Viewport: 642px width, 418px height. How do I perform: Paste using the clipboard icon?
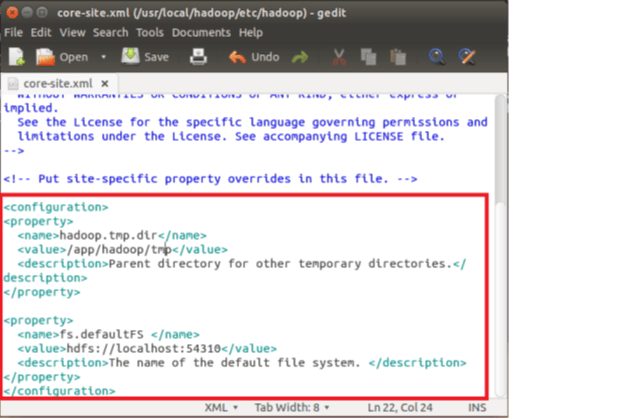[398, 57]
